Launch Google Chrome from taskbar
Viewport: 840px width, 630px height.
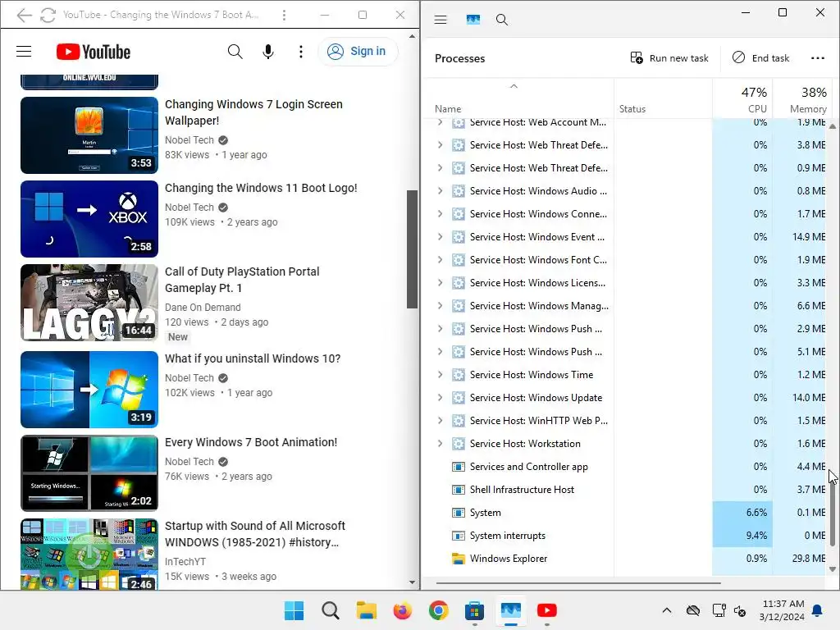tap(438, 610)
